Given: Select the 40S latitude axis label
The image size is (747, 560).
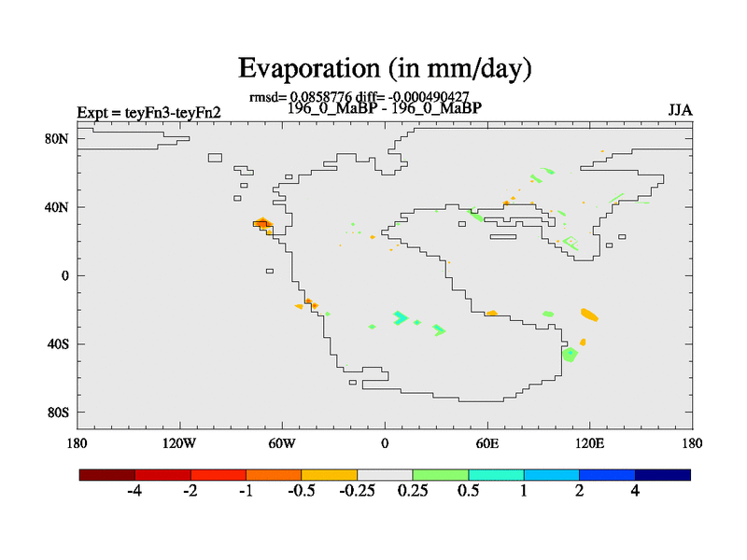Looking at the screenshot, I should click(x=58, y=343).
